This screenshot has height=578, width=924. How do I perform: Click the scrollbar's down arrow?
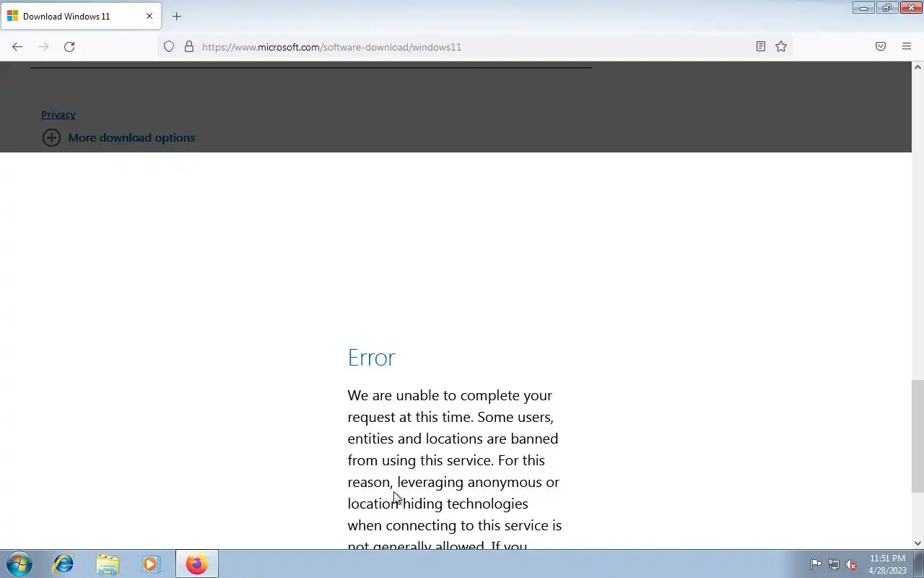pyautogui.click(x=918, y=543)
